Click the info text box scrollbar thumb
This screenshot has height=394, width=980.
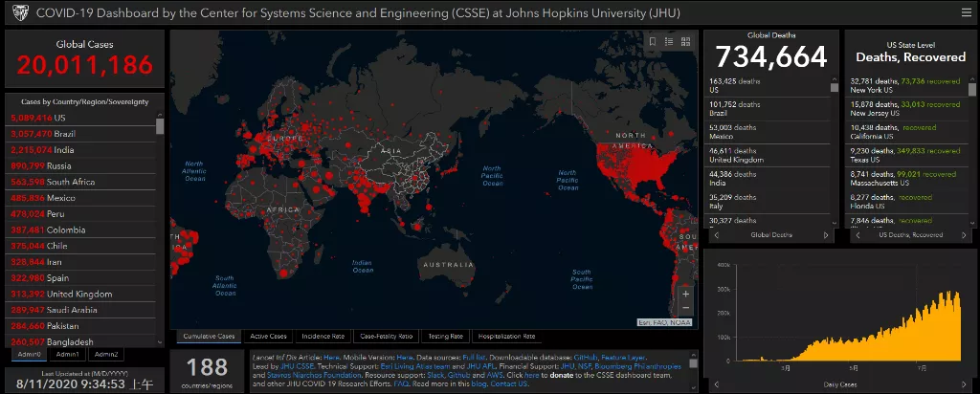[x=693, y=362]
